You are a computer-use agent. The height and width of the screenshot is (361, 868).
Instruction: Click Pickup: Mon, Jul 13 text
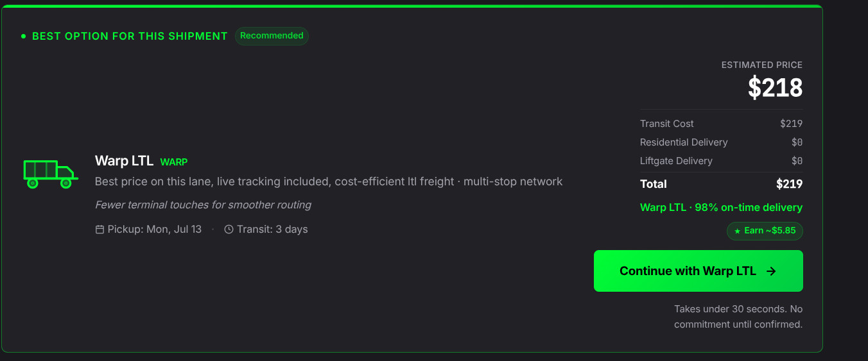(x=155, y=230)
